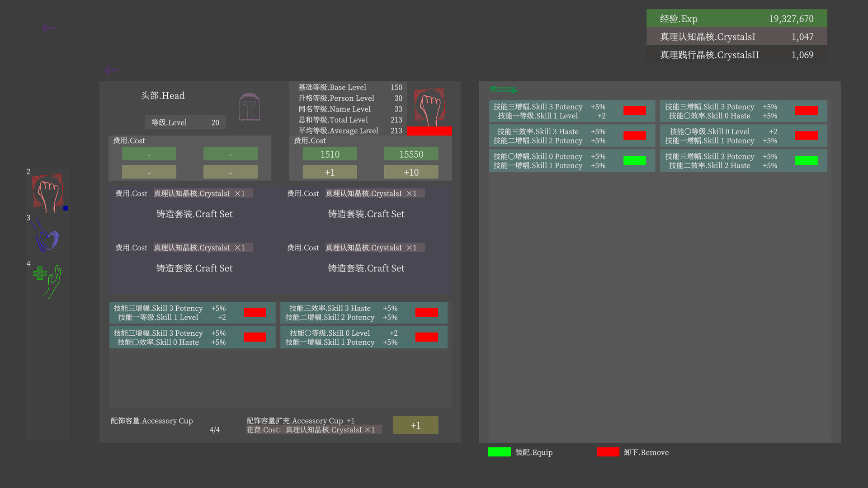Screen dimensions: 868x488
Task: Click the 15550 cost button
Action: (411, 154)
